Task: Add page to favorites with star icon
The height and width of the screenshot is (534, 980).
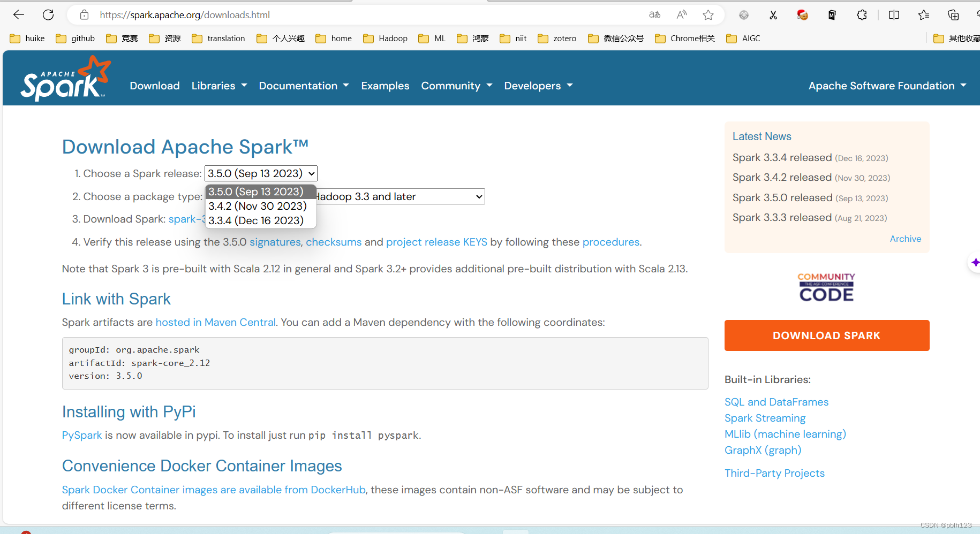Action: tap(708, 15)
